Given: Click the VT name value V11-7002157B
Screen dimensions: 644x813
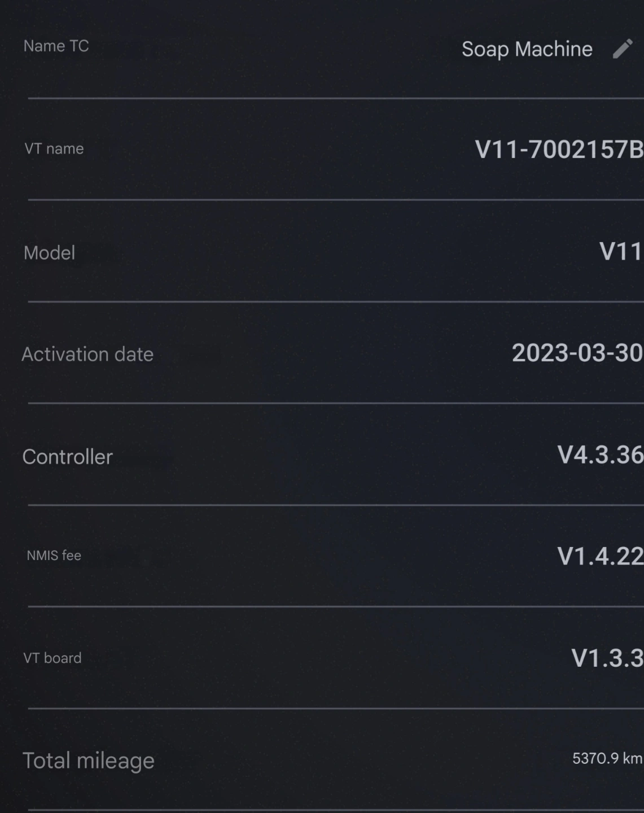Looking at the screenshot, I should pyautogui.click(x=559, y=150).
